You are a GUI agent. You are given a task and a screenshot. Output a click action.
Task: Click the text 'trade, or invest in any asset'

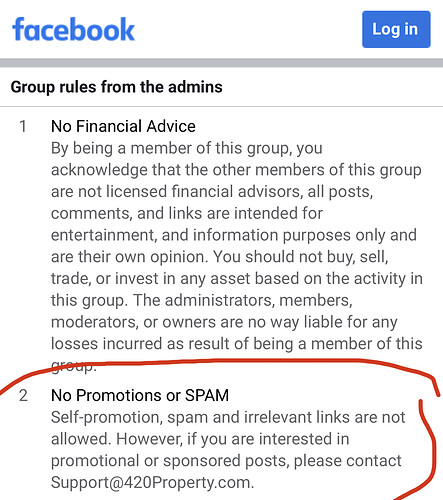174,279
